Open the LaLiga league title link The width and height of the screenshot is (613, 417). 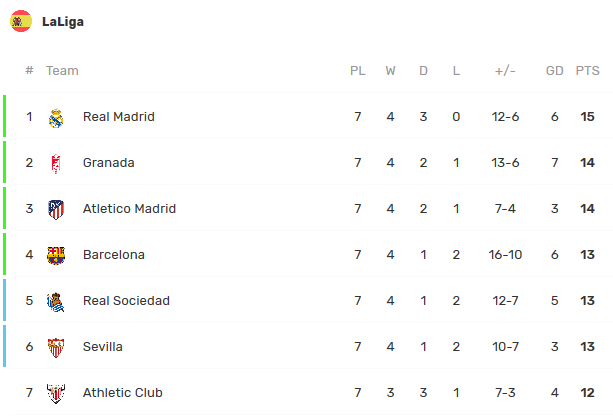(63, 21)
